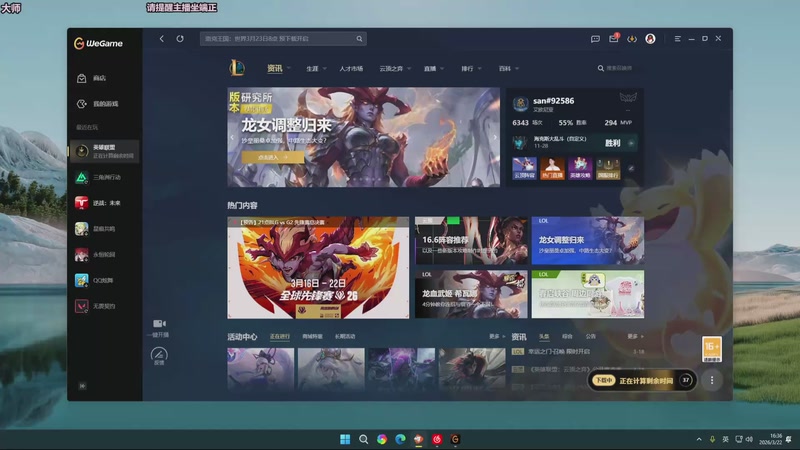Switch to 公告 tab in 资讯 section
Screen dimensions: 800x450
tap(590, 336)
